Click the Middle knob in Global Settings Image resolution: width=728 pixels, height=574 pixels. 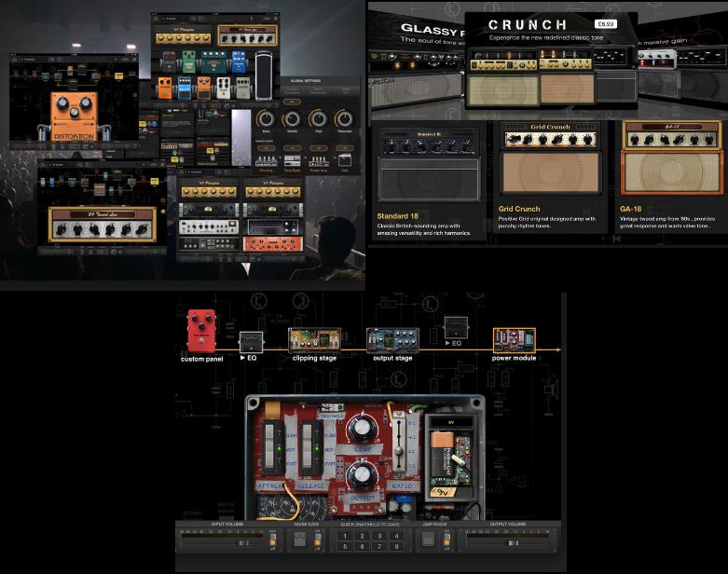292,119
